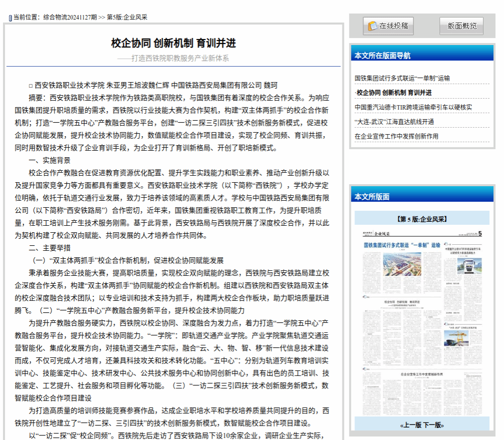Click the container port photo in page thumbnail
This screenshot has height=440, width=504.
pyautogui.click(x=402, y=264)
